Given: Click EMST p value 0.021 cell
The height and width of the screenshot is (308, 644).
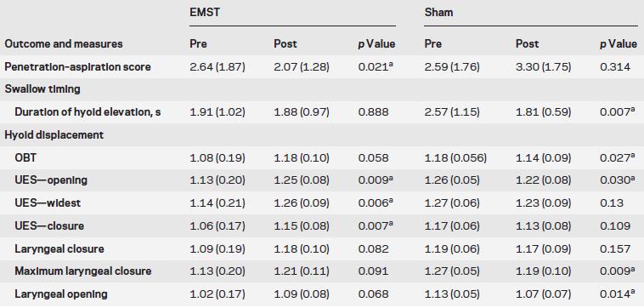Looking at the screenshot, I should 373,67.
